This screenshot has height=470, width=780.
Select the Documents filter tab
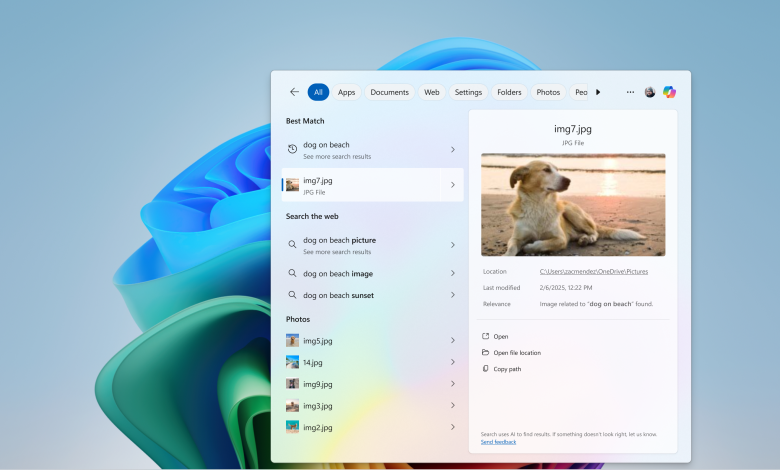[x=389, y=92]
